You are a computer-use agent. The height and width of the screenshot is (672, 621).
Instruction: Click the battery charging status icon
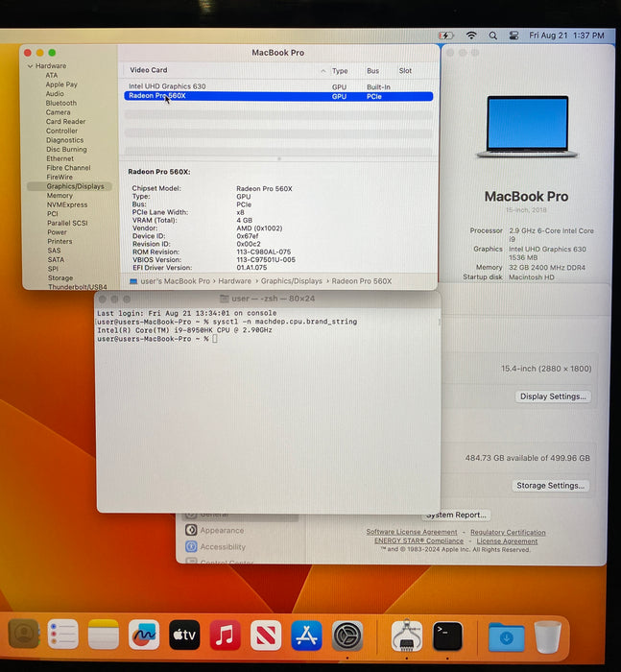click(x=445, y=36)
